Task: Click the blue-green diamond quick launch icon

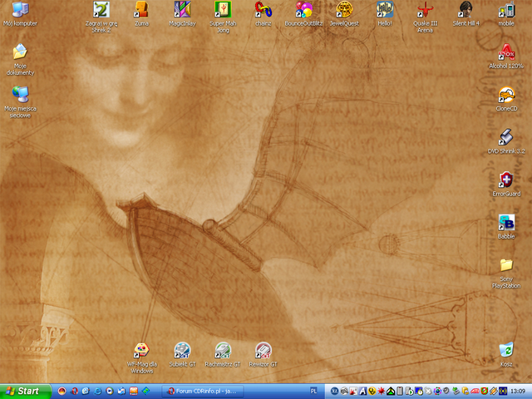Action: tap(145, 392)
